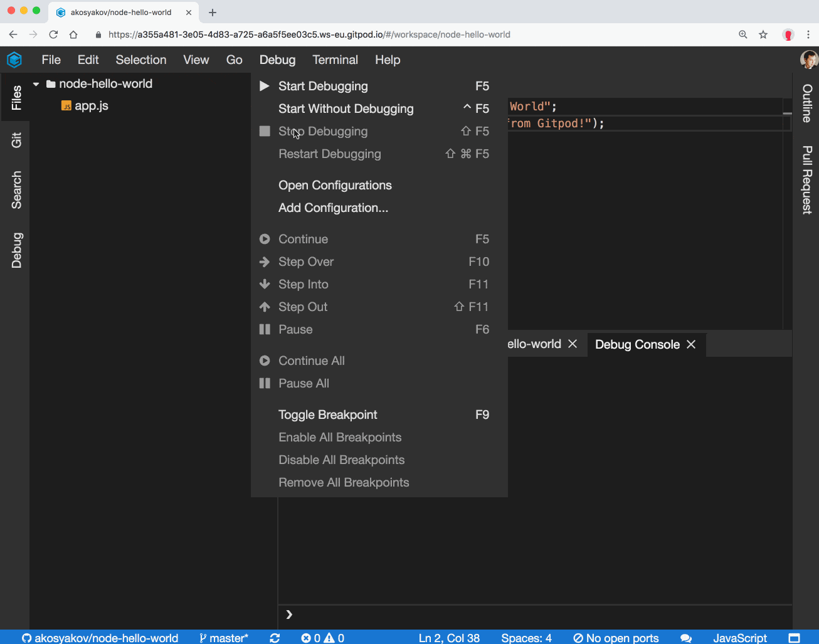Image resolution: width=819 pixels, height=644 pixels.
Task: Click the No open ports status item
Action: pyautogui.click(x=616, y=638)
